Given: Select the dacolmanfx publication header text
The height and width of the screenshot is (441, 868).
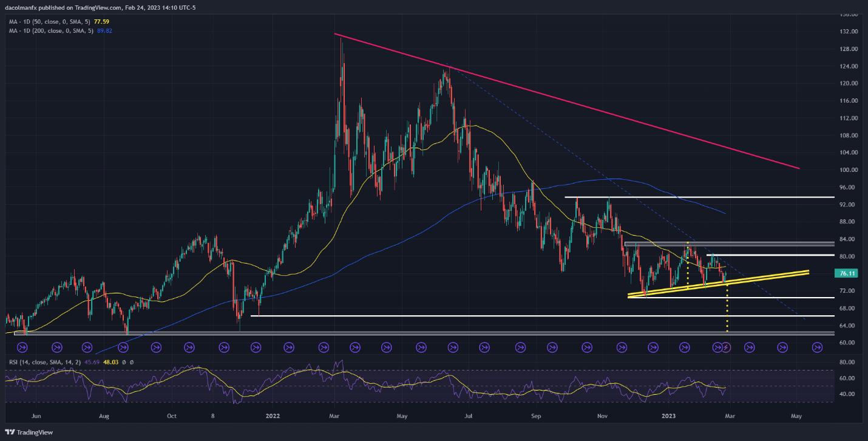Looking at the screenshot, I should pos(100,8).
